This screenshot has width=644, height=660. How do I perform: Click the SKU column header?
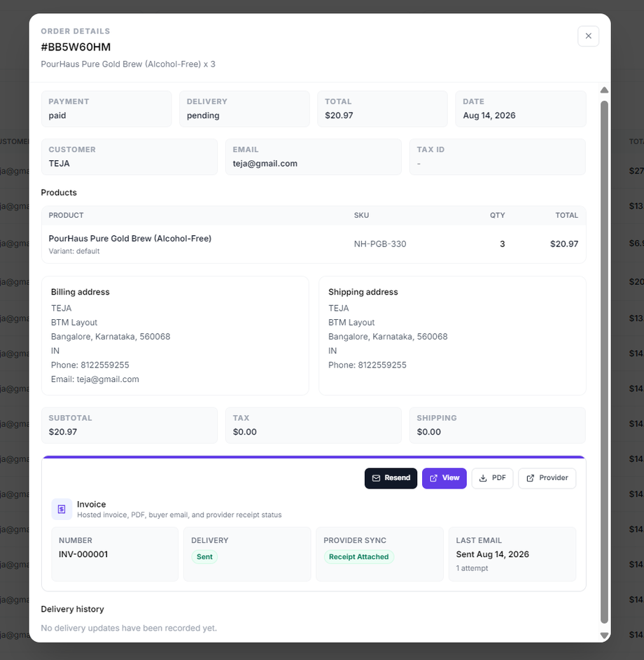361,215
